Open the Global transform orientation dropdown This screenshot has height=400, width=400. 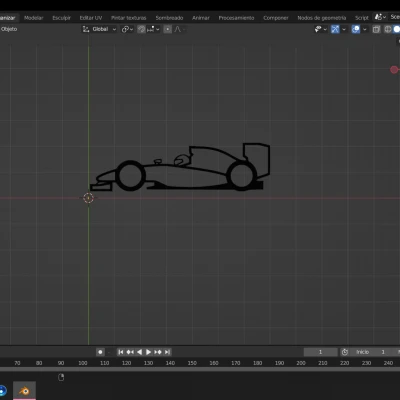pyautogui.click(x=99, y=29)
